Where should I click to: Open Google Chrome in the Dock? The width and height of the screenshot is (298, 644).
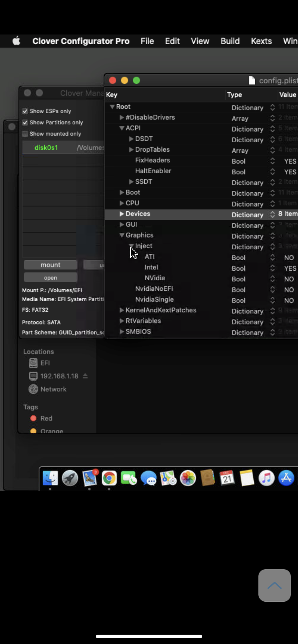[x=109, y=478]
